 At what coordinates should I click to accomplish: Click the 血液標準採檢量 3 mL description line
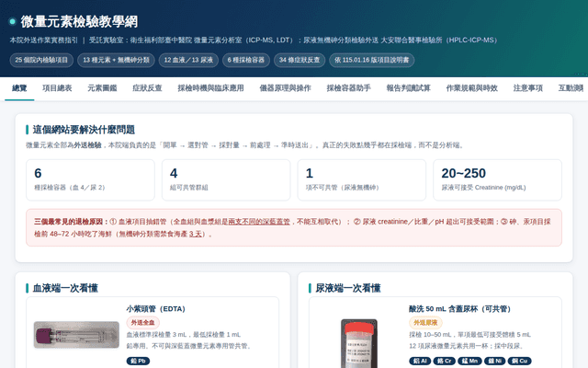click(184, 335)
